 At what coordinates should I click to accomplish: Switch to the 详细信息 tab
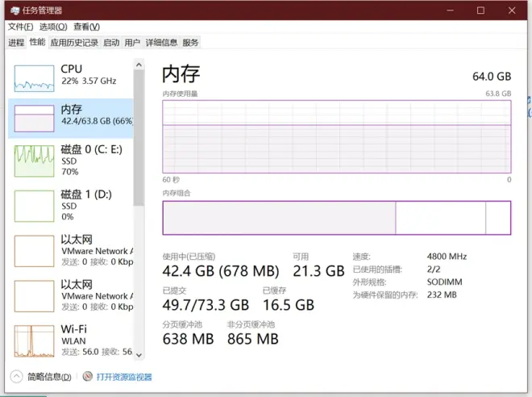coord(161,43)
